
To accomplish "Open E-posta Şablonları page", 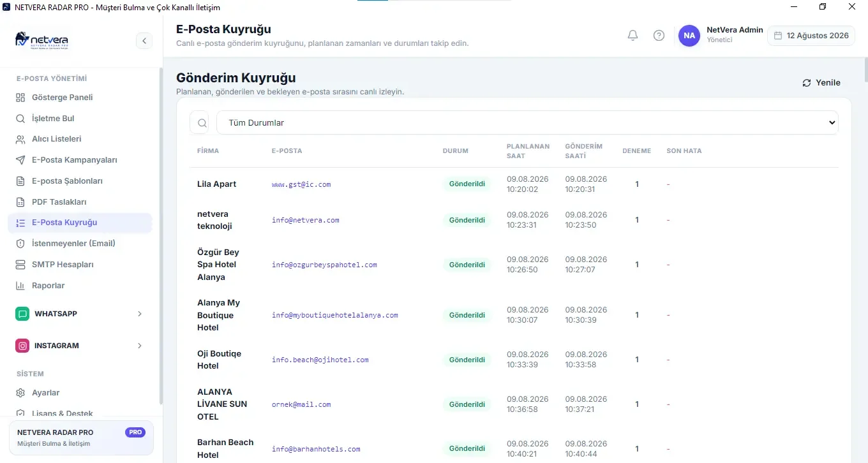I will pyautogui.click(x=80, y=181).
